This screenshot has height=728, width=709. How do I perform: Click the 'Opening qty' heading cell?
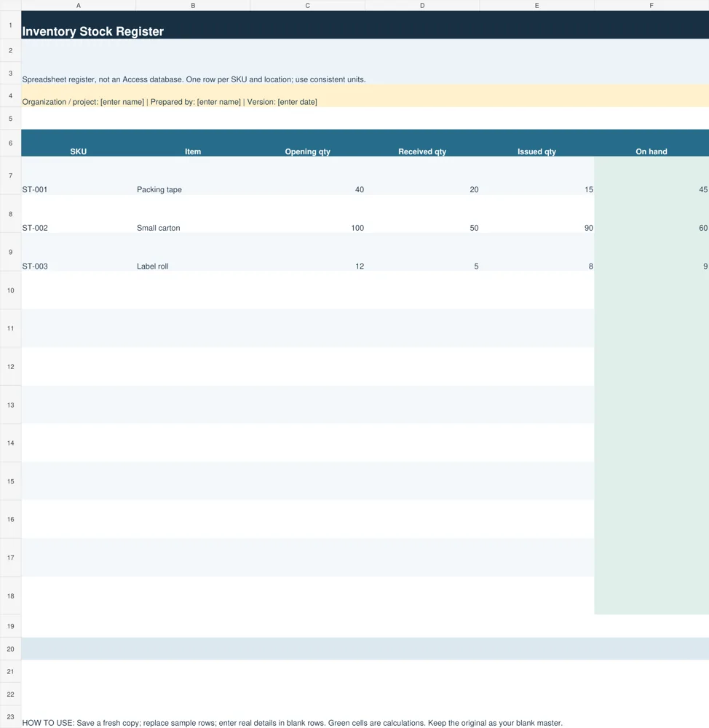[x=307, y=143]
